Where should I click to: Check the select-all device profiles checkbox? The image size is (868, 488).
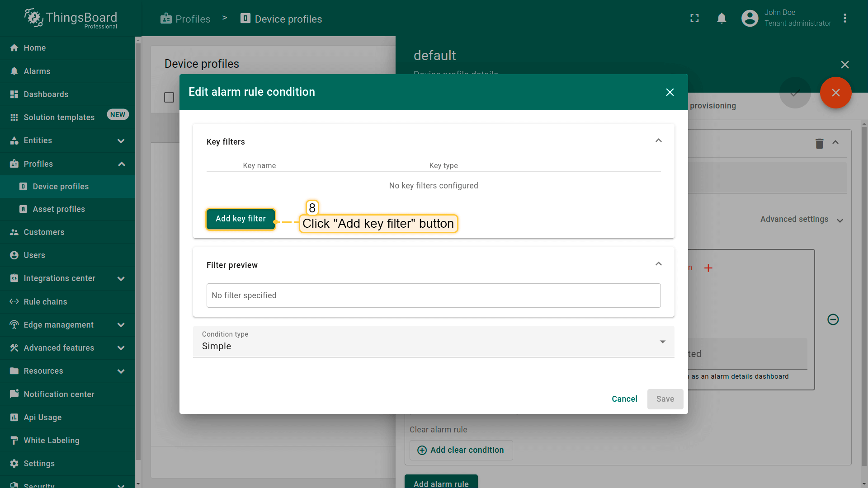tap(169, 98)
